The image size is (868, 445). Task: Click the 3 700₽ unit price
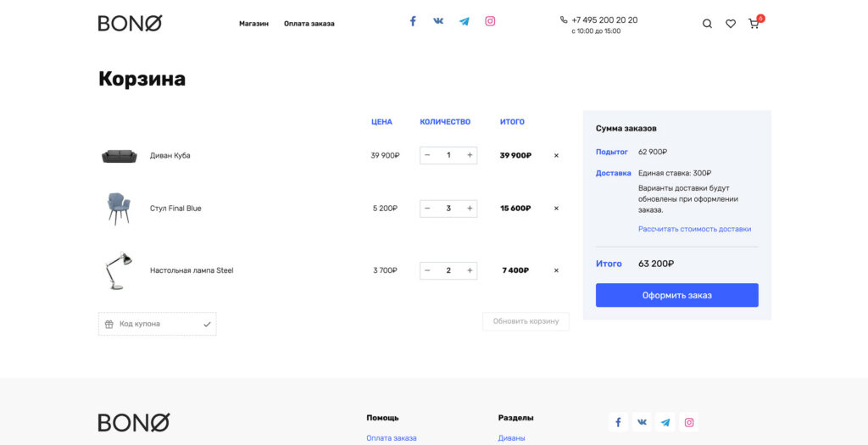(386, 270)
